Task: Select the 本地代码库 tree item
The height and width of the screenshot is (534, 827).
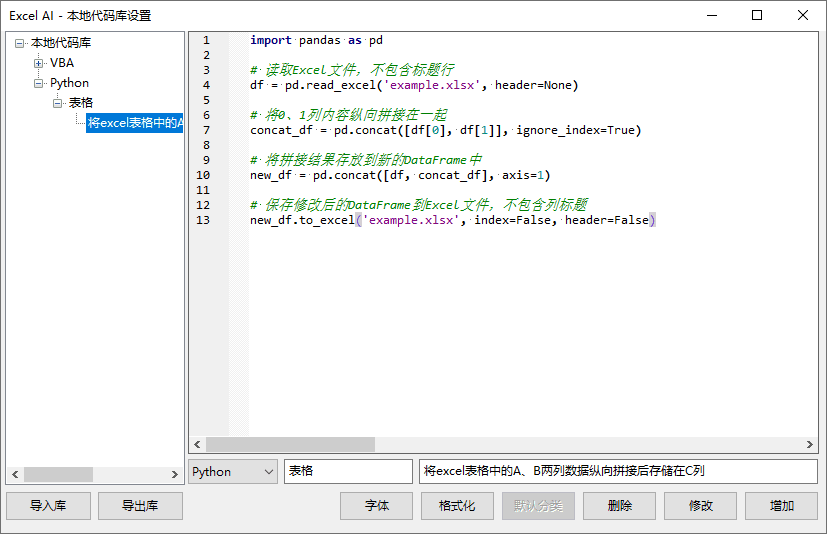Action: [61, 43]
